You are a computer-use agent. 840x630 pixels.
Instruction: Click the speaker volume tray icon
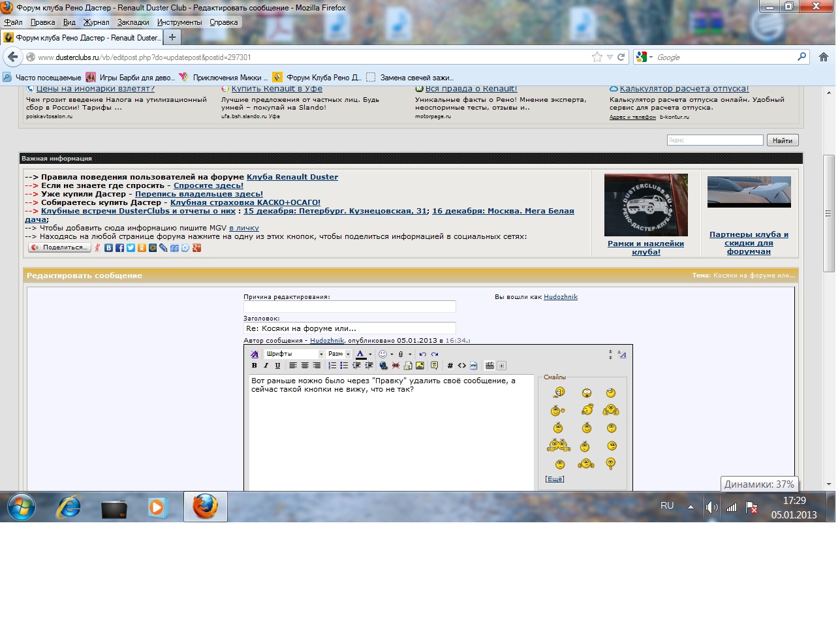[711, 507]
